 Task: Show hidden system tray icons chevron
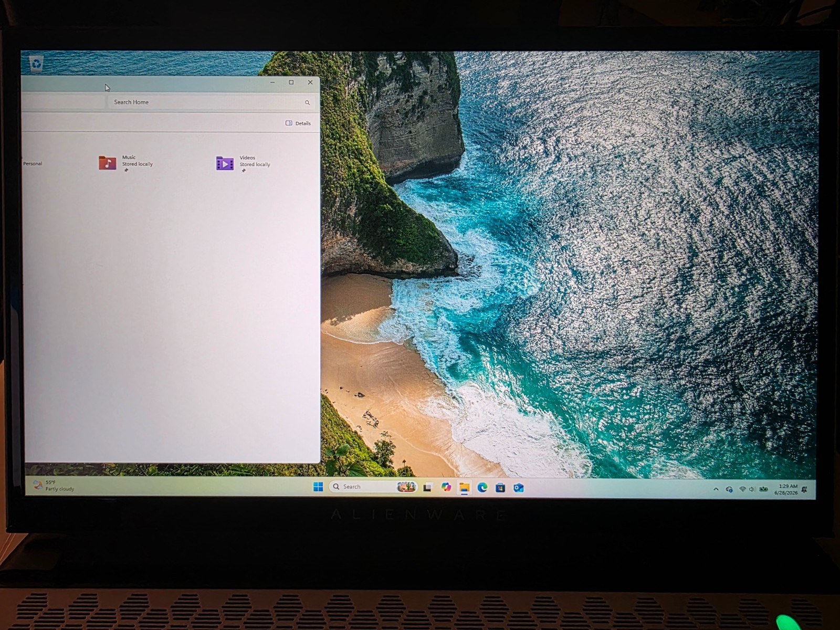click(716, 489)
